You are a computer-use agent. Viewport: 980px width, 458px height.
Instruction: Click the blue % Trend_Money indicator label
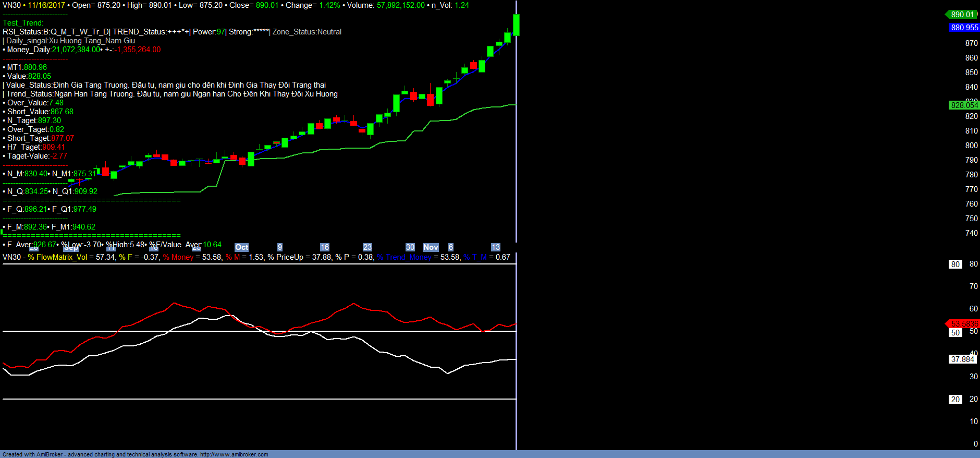point(404,257)
